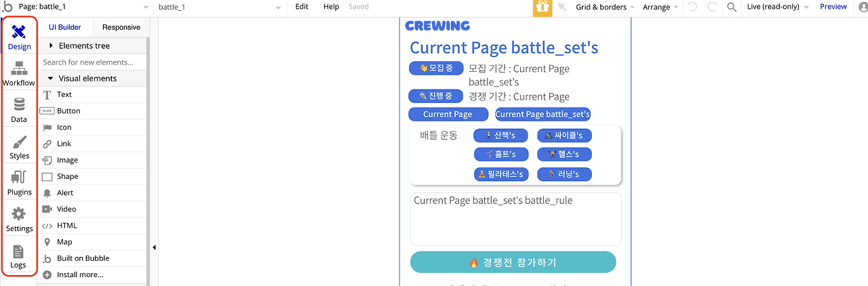Screen dimensions: 868x286
Task: Open Settings gear in sidebar
Action: pyautogui.click(x=19, y=220)
